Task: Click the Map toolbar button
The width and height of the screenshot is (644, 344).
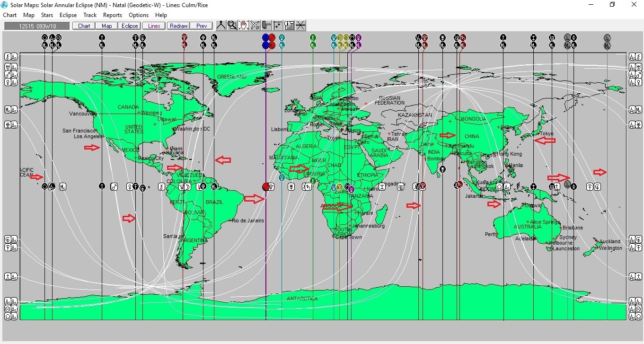Action: 106,26
